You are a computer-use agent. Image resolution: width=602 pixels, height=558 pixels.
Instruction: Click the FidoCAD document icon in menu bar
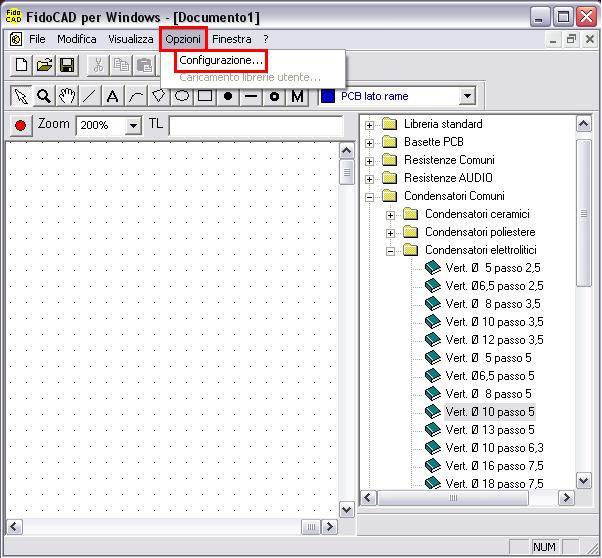click(x=16, y=39)
